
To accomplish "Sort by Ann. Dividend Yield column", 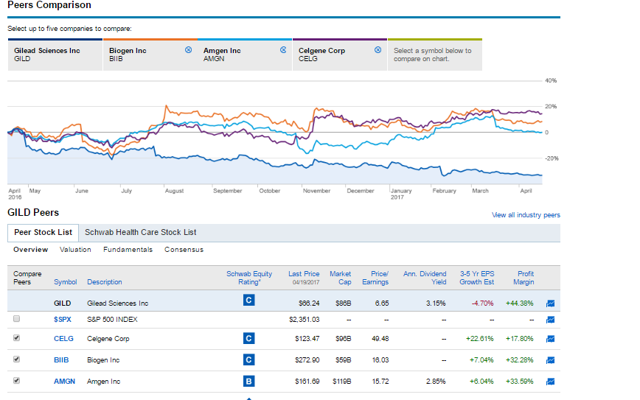I will pos(424,278).
